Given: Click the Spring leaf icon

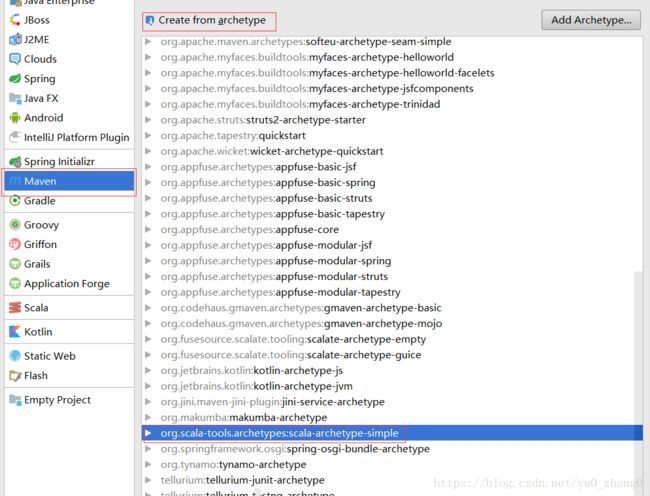Looking at the screenshot, I should [x=15, y=78].
